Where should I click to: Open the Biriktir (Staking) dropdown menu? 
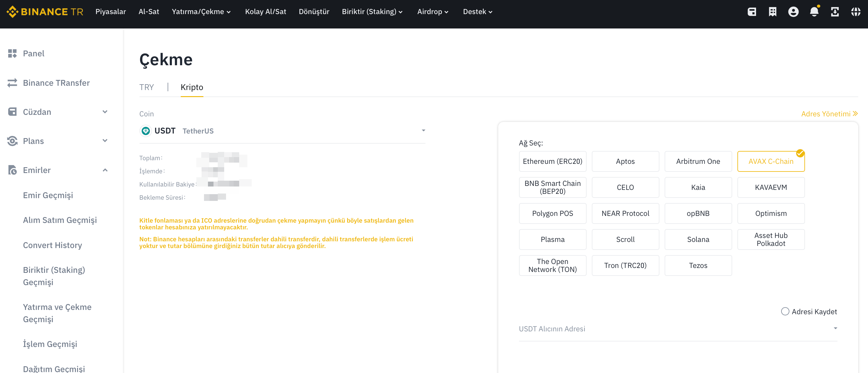tap(372, 12)
